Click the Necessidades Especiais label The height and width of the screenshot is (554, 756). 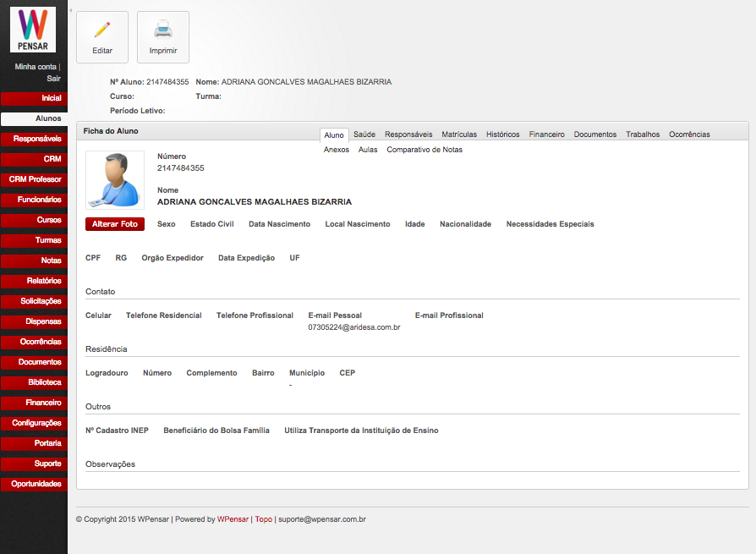550,224
